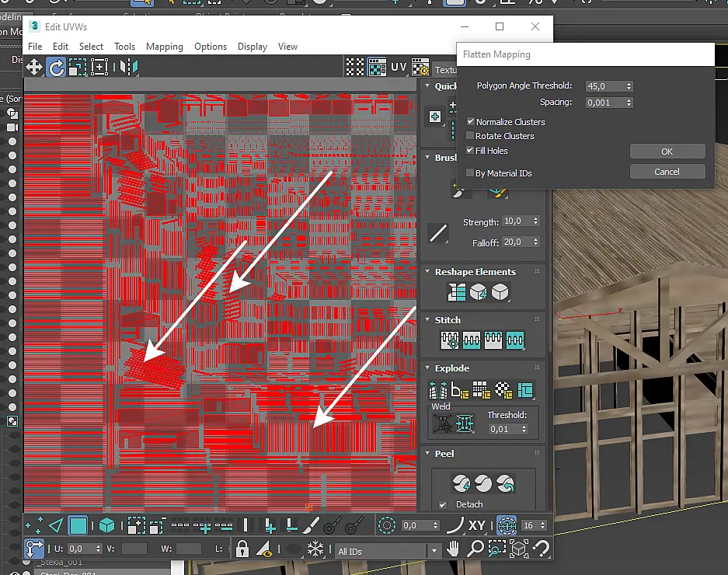Choose the Quick Peel icon in Peel
This screenshot has width=728, height=575.
click(x=462, y=483)
